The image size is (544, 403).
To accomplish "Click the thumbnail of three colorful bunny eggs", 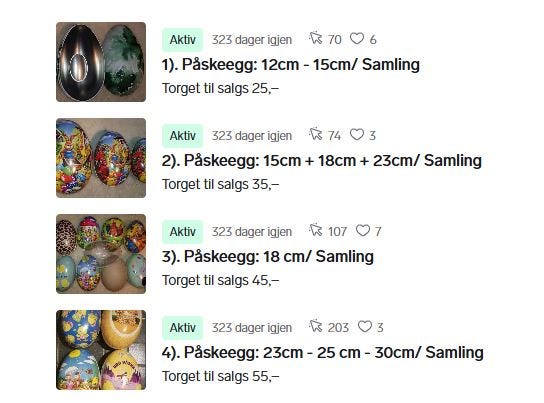I will (101, 158).
